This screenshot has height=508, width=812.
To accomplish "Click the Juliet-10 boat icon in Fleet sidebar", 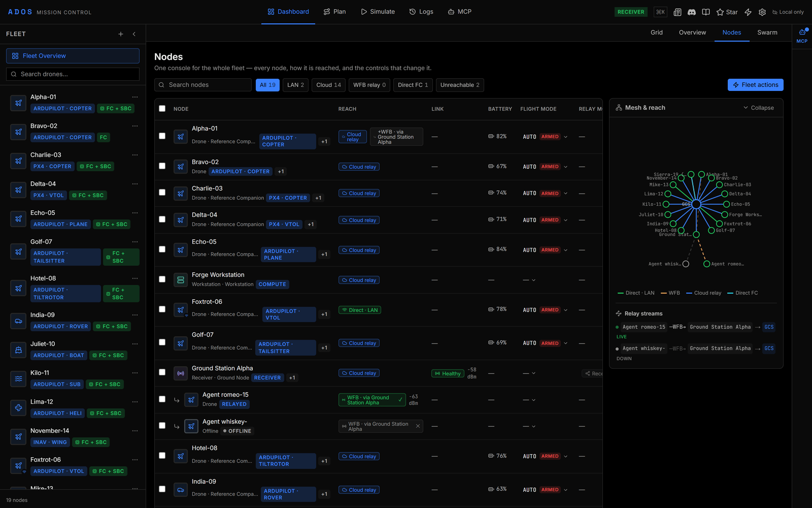I will tap(18, 350).
